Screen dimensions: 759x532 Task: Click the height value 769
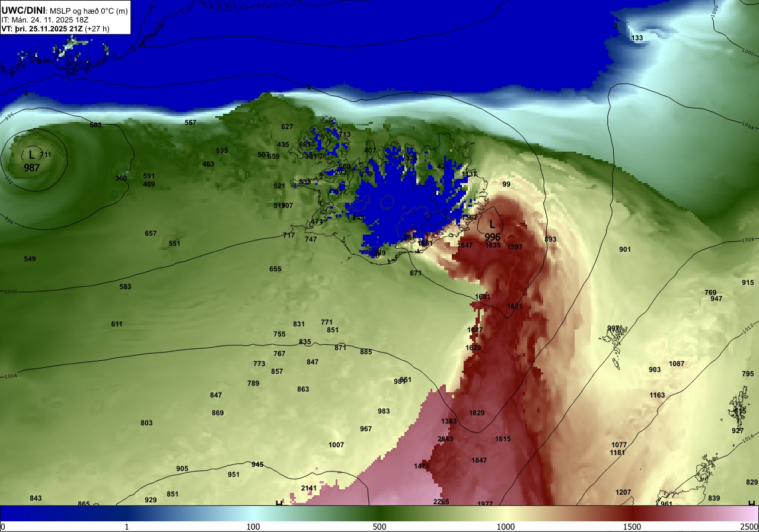click(x=710, y=293)
